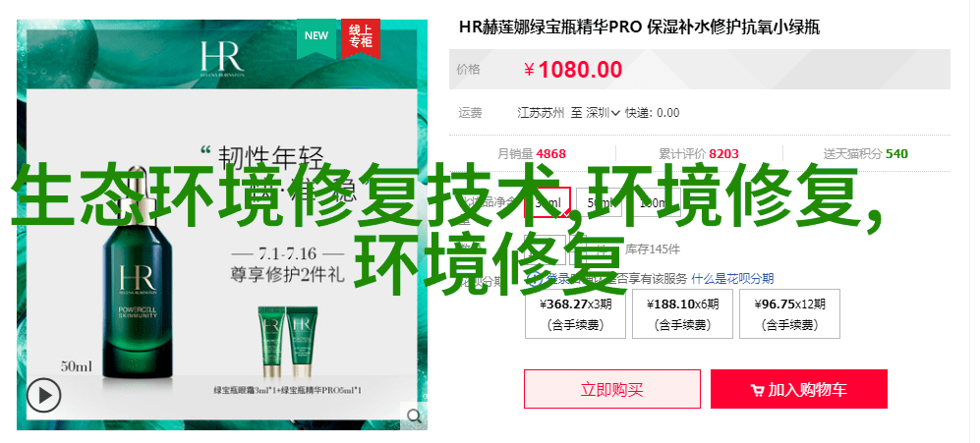Select the 30ml size option
The width and height of the screenshot is (980, 443).
point(548,201)
